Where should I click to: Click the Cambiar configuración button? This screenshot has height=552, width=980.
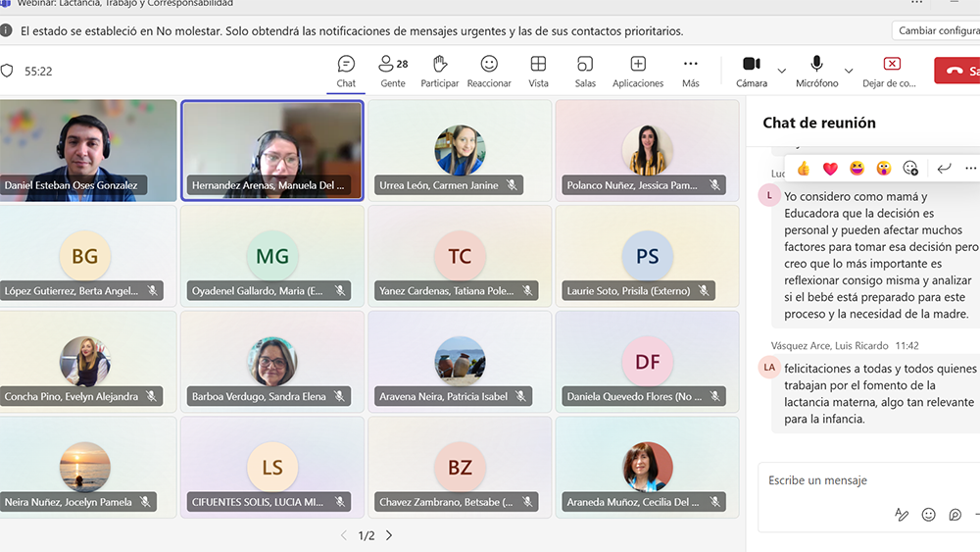point(938,30)
